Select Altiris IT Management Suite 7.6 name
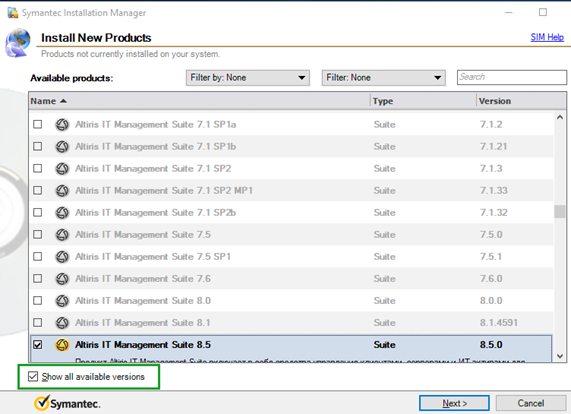 point(143,279)
